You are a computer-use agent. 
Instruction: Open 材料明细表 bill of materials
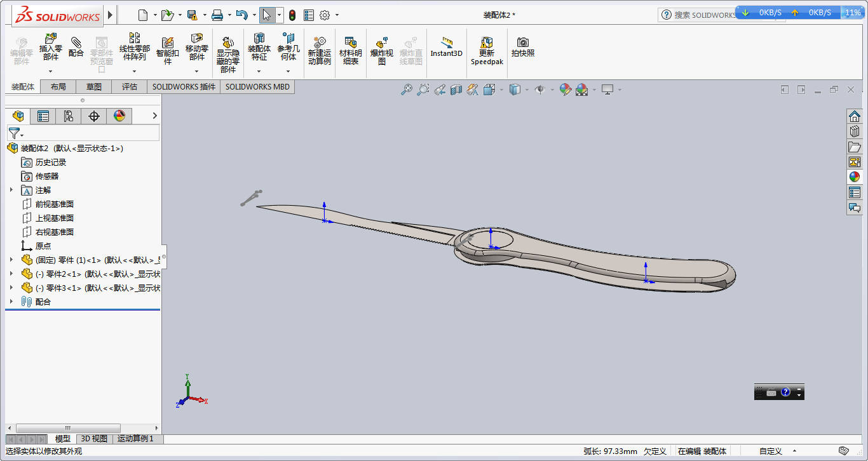point(351,51)
